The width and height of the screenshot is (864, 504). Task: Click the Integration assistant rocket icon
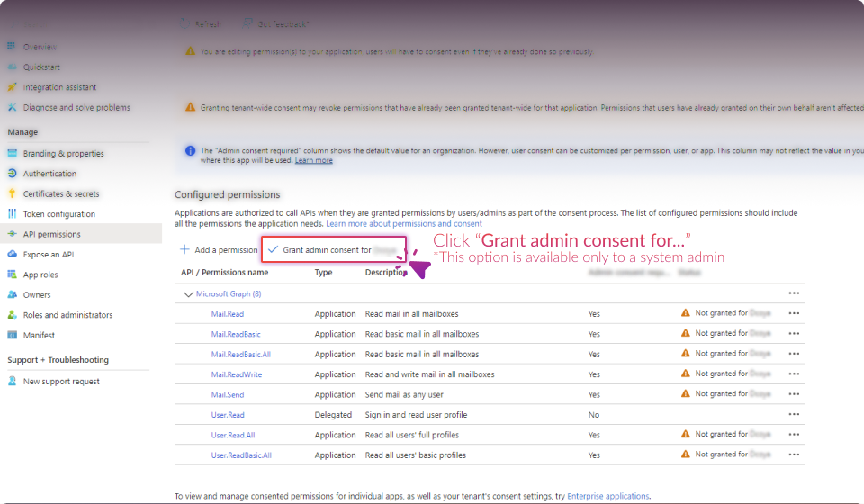tap(12, 87)
